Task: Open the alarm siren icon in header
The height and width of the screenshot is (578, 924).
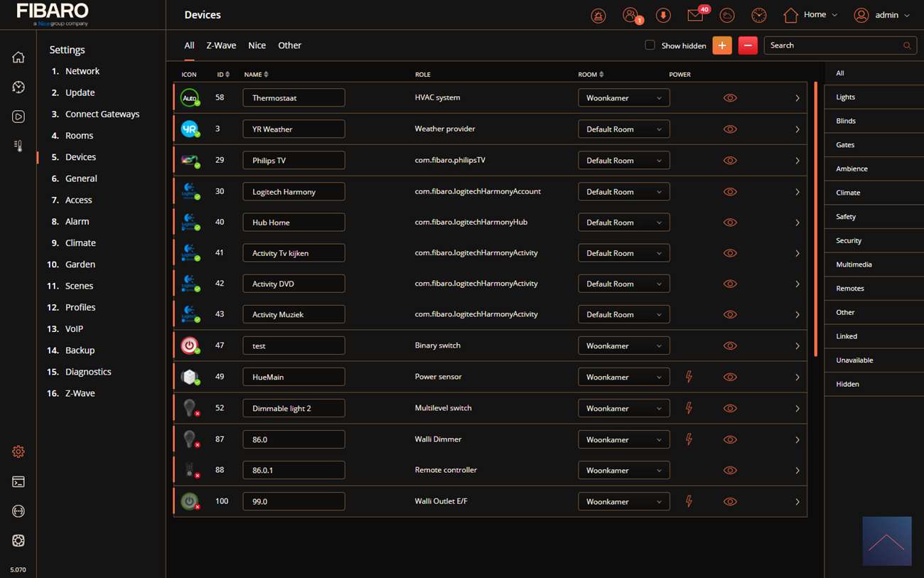Action: pyautogui.click(x=598, y=15)
